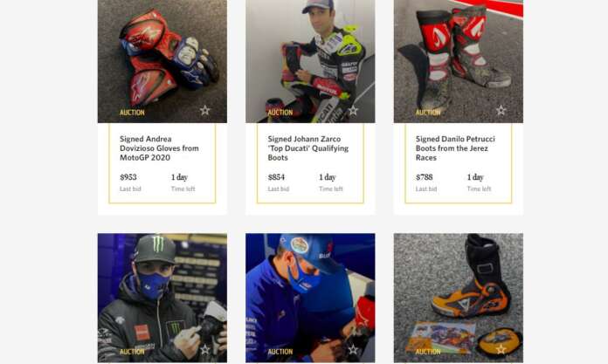Star the Monster cap rider auction item
The image size is (608, 364).
[x=205, y=350]
